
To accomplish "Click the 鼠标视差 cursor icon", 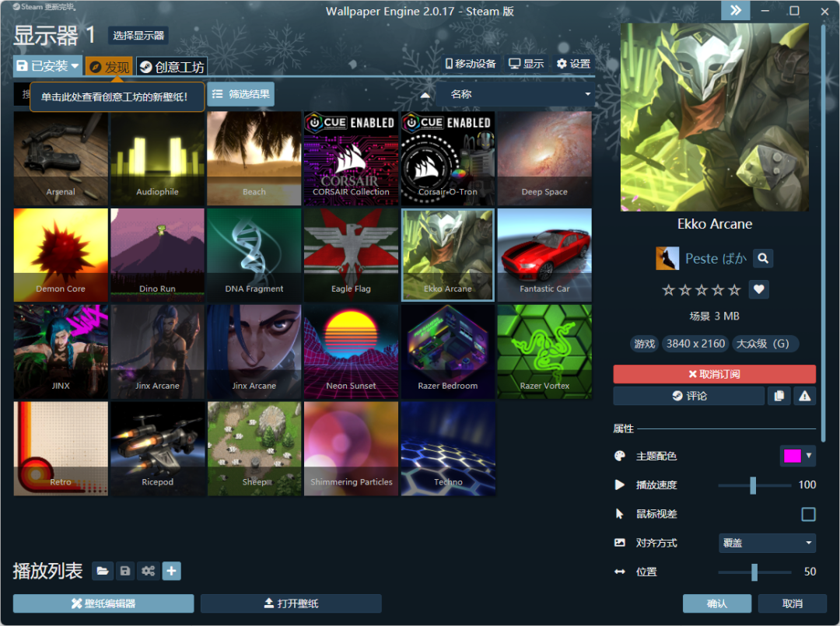I will coord(620,513).
